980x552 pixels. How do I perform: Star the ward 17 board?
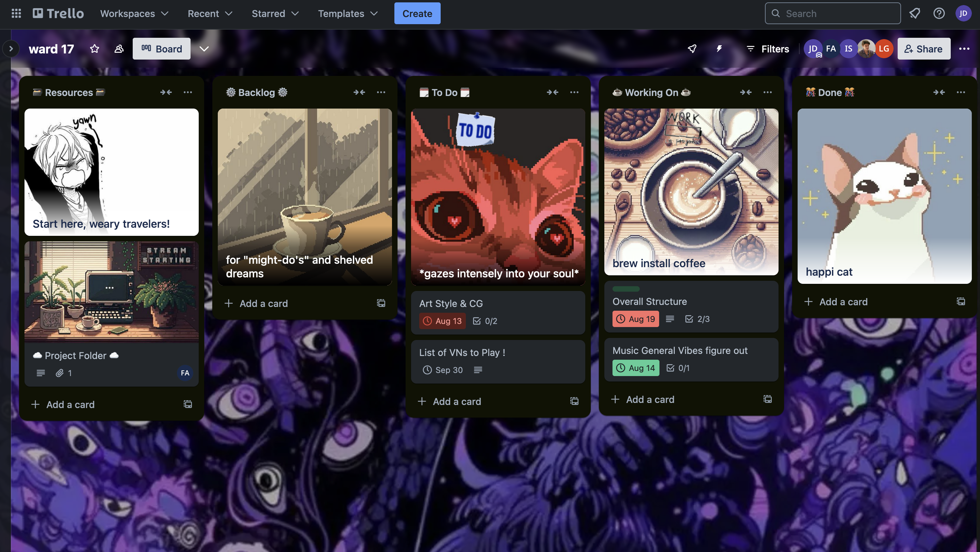click(94, 49)
